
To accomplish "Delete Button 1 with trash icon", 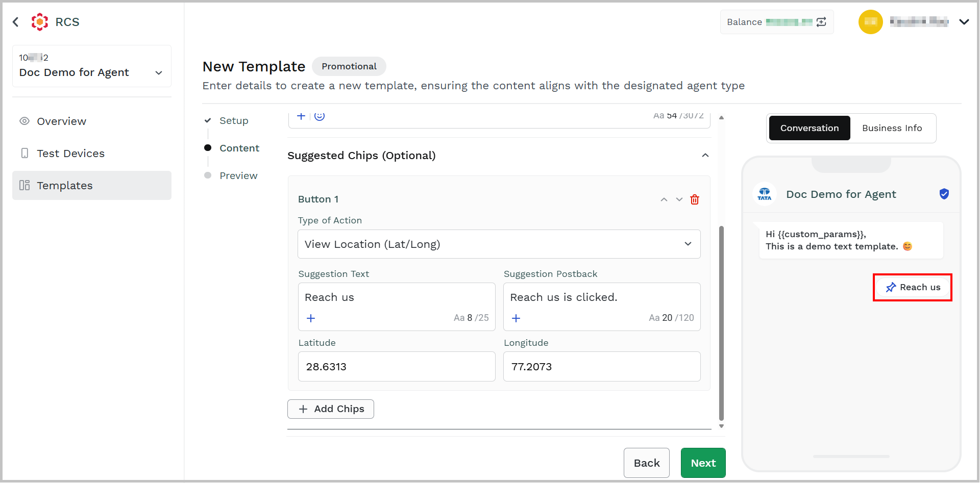I will tap(695, 199).
